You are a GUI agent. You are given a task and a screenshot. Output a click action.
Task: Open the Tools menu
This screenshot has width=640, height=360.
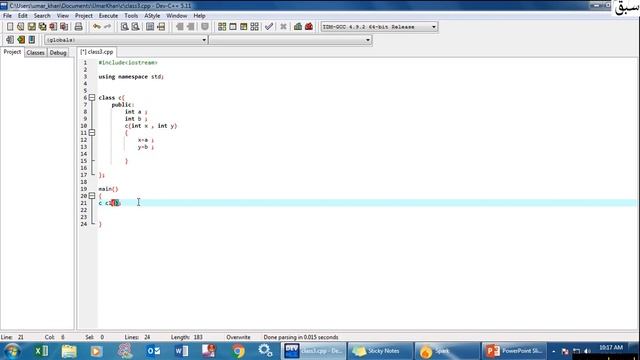coord(131,16)
